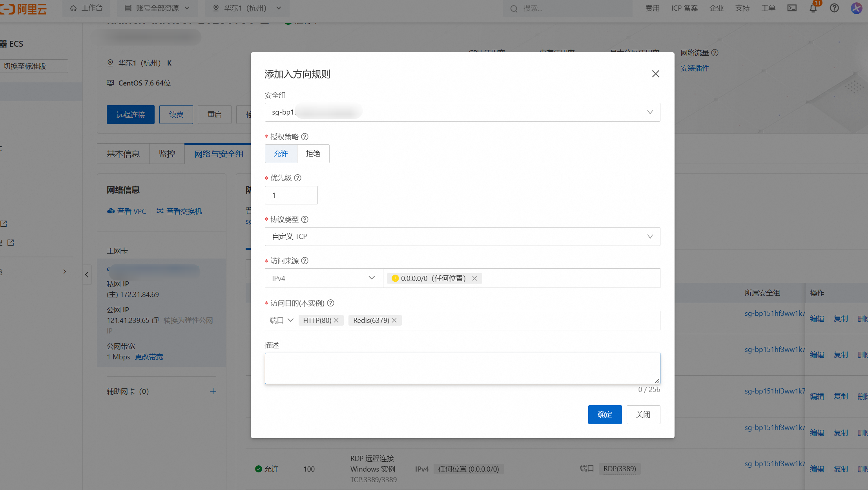Open the 自定义 TCP protocol dropdown
This screenshot has width=868, height=490.
462,237
